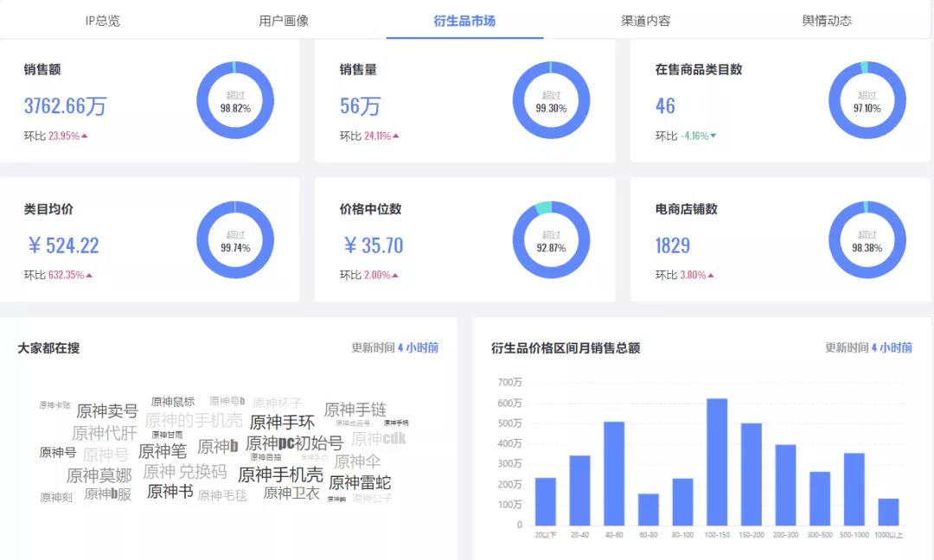This screenshot has width=934, height=560.
Task: Click the bar for the 300-500 price range
Action: [x=820, y=498]
